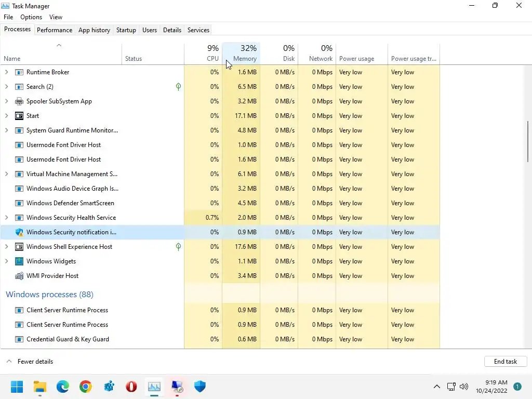The image size is (532, 399).
Task: Open the Options menu
Action: point(31,17)
